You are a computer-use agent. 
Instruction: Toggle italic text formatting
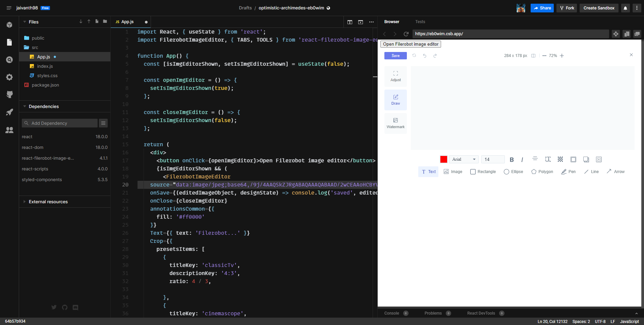coord(522,159)
